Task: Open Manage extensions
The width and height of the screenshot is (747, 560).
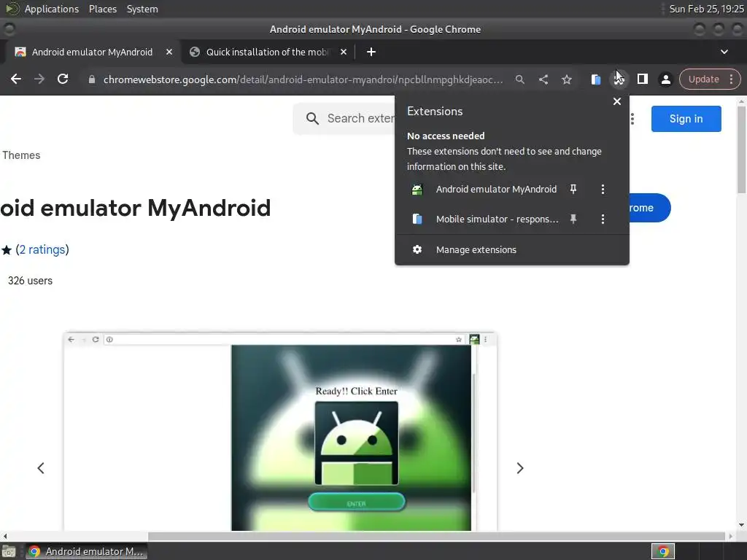Action: 511,249
